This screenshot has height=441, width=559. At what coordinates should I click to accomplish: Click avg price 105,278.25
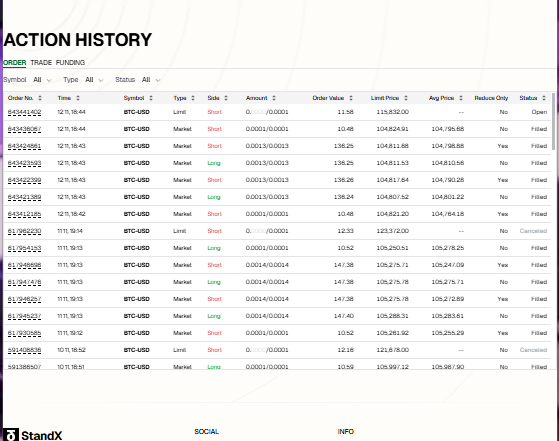[448, 248]
